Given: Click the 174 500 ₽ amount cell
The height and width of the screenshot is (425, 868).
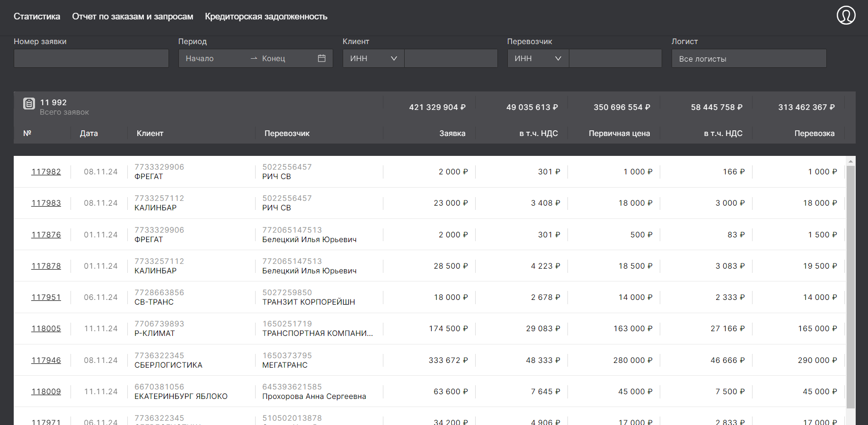Looking at the screenshot, I should pyautogui.click(x=448, y=328).
